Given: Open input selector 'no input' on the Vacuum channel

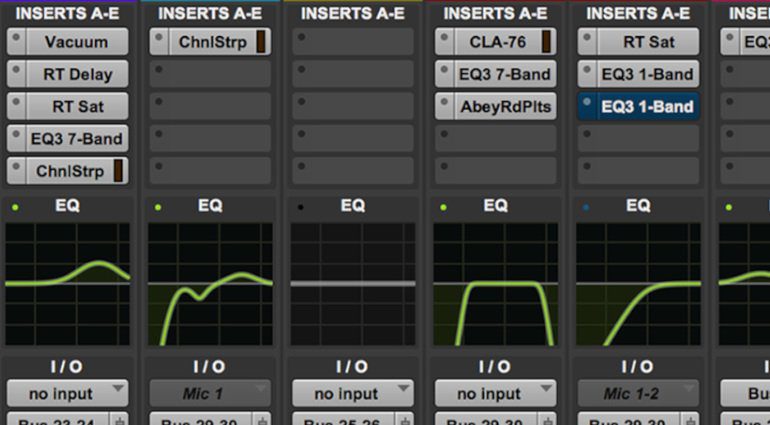Looking at the screenshot, I should [68, 394].
